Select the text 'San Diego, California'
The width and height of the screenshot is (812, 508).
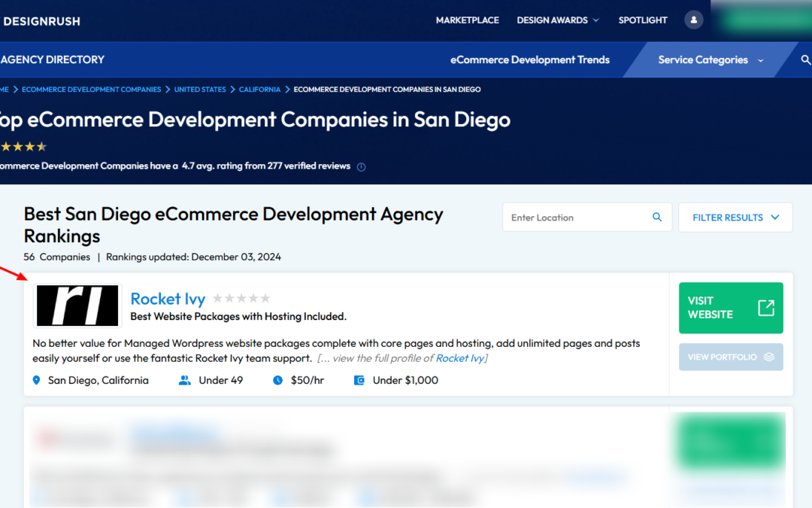[x=98, y=381]
